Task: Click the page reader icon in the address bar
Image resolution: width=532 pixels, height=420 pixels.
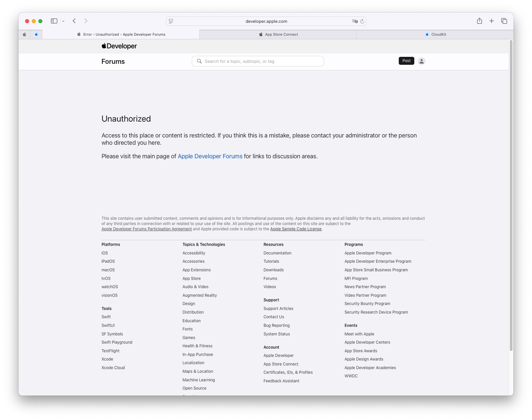Action: [x=171, y=21]
